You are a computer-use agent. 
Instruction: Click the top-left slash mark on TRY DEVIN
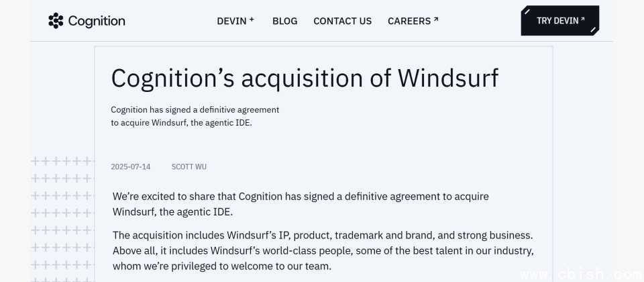527,11
